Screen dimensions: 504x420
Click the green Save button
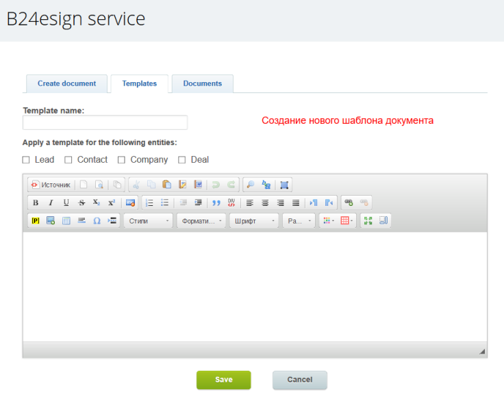pyautogui.click(x=224, y=380)
